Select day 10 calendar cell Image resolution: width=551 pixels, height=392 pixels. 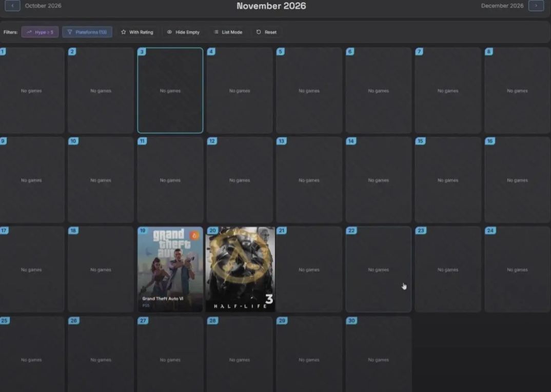(x=101, y=180)
